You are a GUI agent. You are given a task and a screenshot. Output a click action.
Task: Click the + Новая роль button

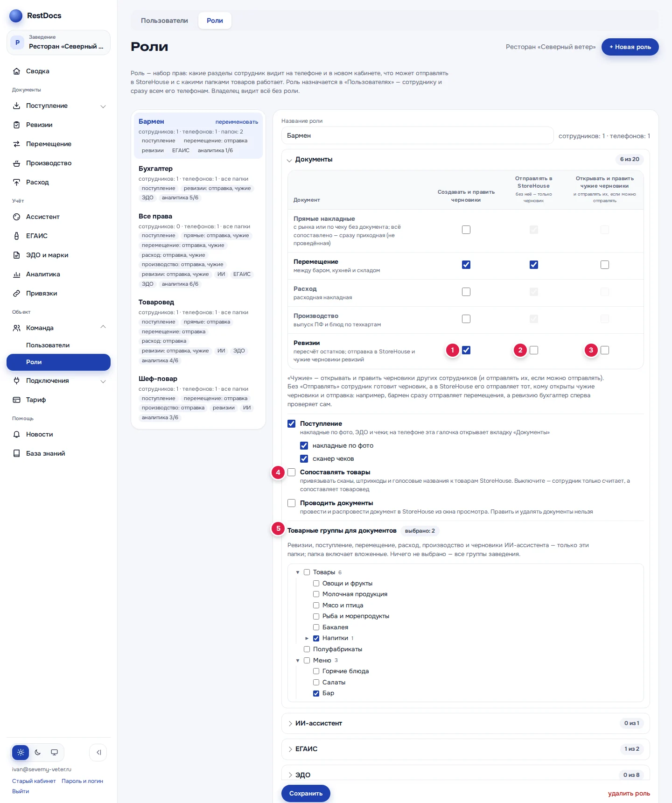pyautogui.click(x=630, y=47)
